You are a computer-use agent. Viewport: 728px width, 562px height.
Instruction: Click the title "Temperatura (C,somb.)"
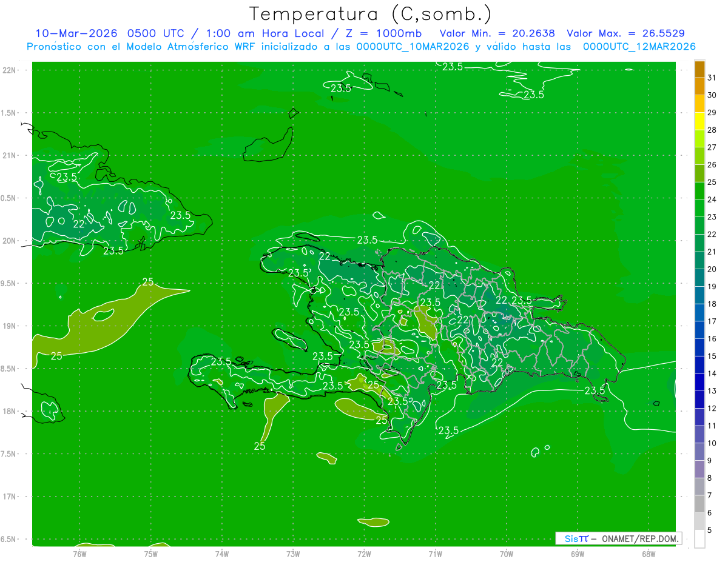(370, 14)
